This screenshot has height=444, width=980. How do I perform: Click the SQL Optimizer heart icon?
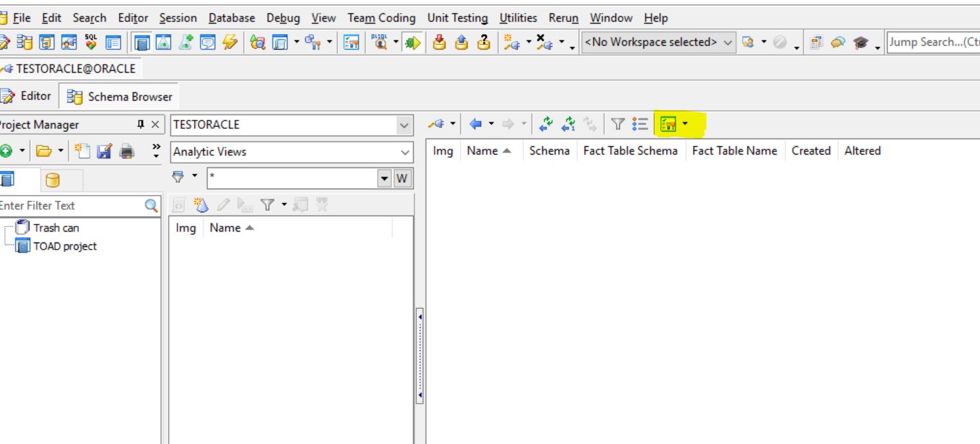(91, 42)
